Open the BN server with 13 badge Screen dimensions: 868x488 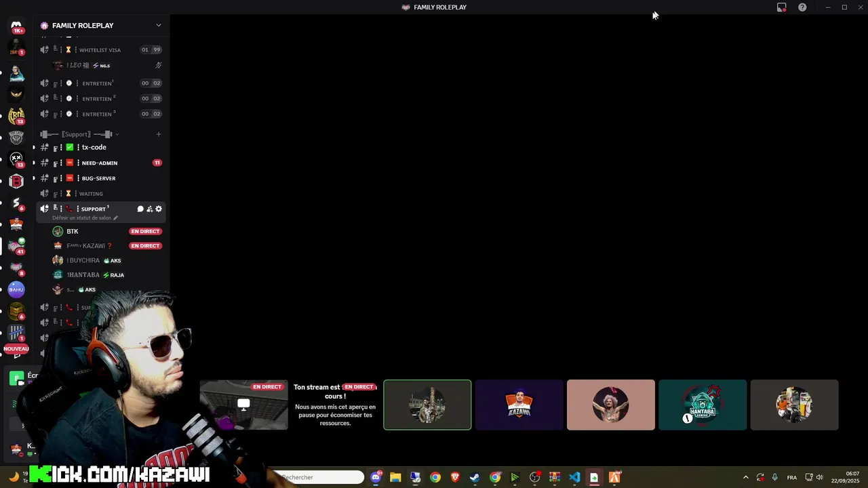coord(16,116)
